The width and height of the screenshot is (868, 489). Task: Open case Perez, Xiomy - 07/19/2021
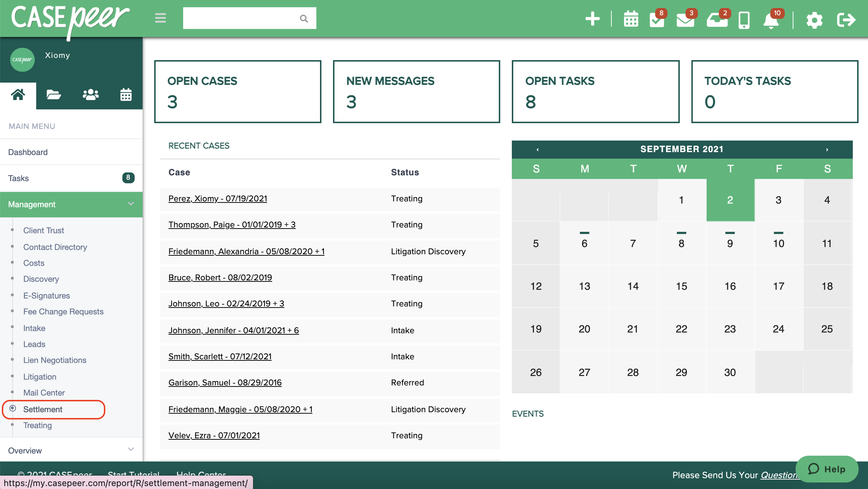pyautogui.click(x=218, y=198)
